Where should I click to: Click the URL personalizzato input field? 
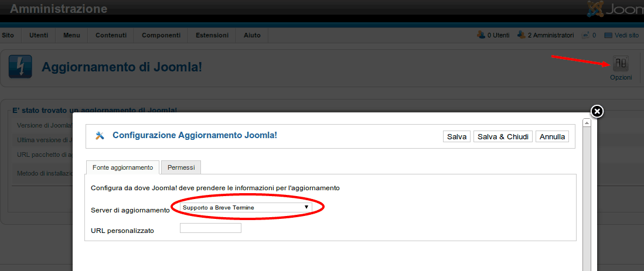click(x=211, y=228)
